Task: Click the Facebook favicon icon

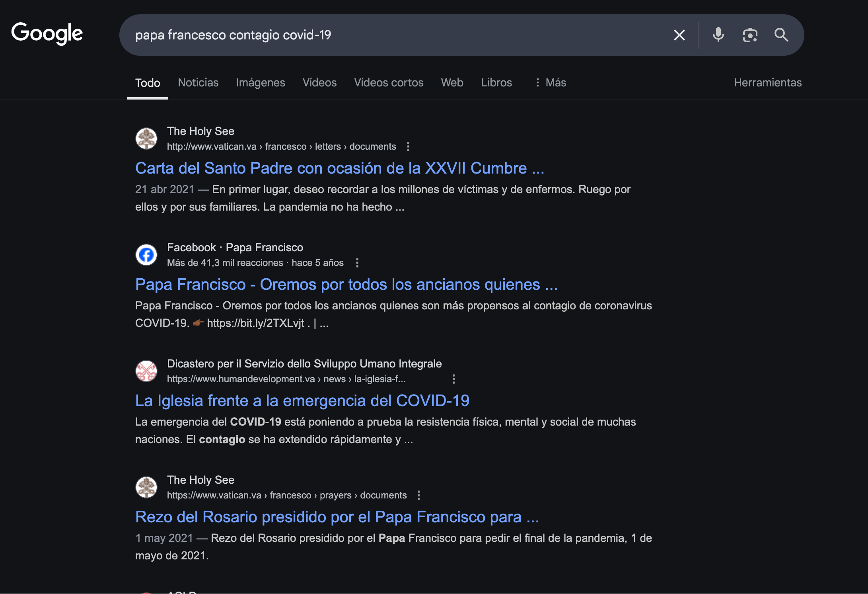Action: pos(146,255)
